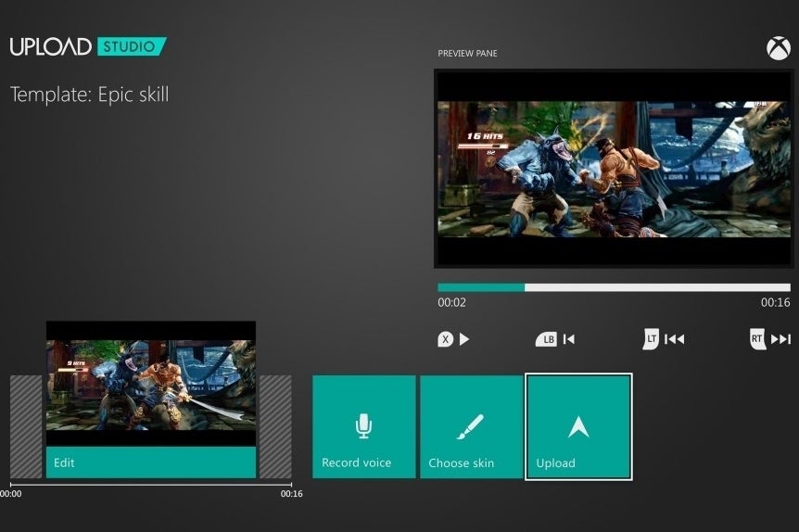This screenshot has width=799, height=532.
Task: Click the PREVIEW PANE label
Action: tap(467, 53)
